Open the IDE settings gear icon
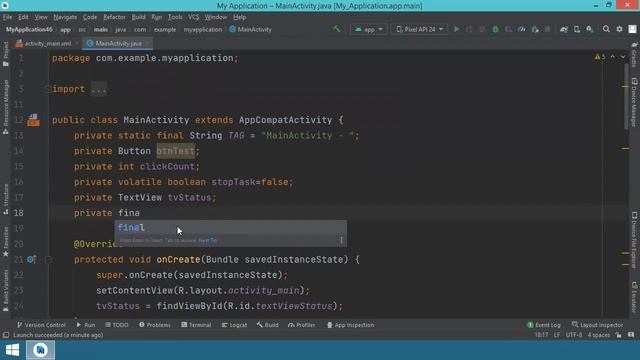This screenshot has width=640, height=360. (x=619, y=29)
